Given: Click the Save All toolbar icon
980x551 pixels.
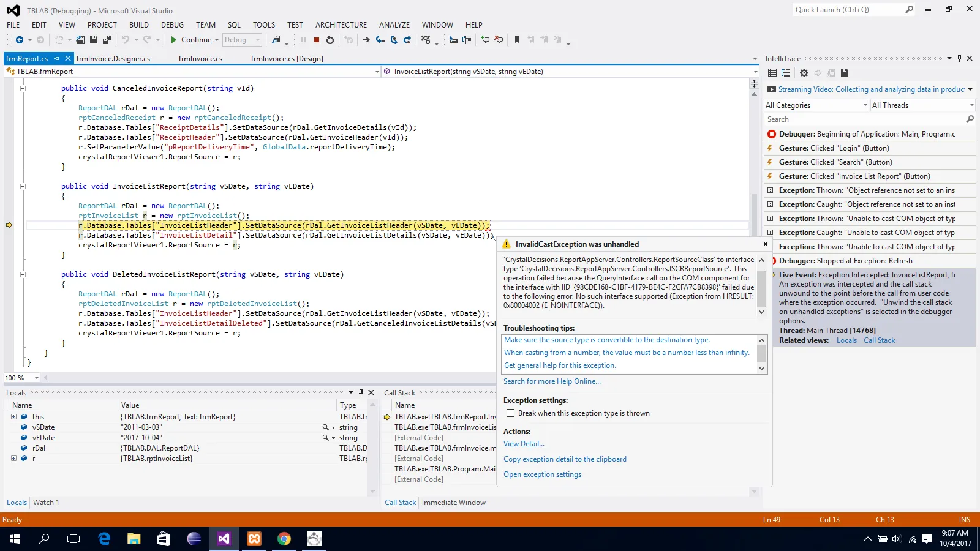Looking at the screenshot, I should [x=107, y=40].
